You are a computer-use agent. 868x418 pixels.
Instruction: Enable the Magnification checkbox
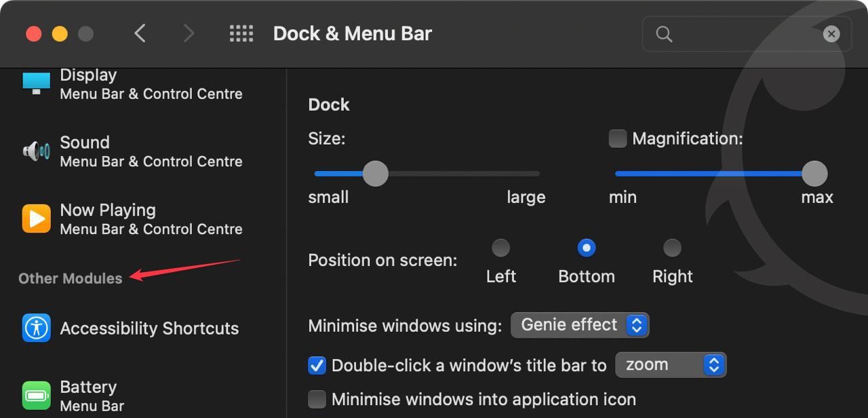[x=618, y=138]
